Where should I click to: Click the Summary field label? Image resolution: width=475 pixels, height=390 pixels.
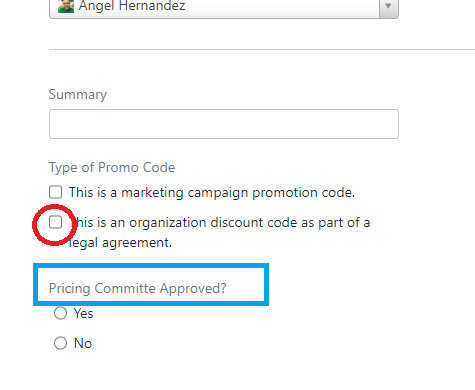pos(78,95)
